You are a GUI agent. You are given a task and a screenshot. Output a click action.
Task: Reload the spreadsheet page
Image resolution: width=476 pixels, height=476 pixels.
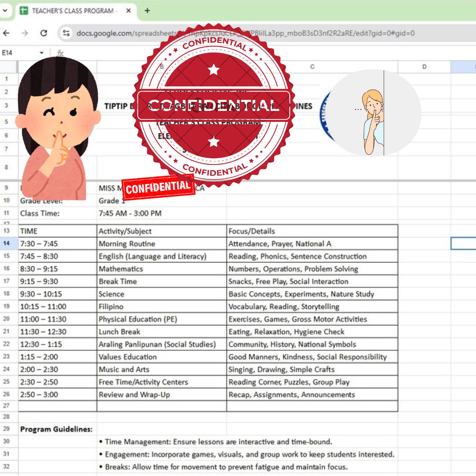click(44, 33)
